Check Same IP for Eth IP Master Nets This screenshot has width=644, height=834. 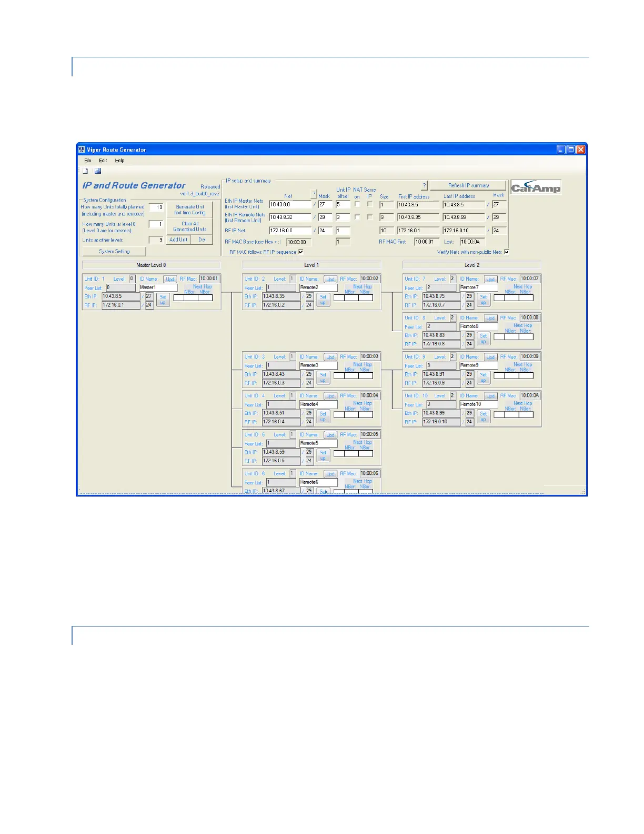click(x=370, y=204)
